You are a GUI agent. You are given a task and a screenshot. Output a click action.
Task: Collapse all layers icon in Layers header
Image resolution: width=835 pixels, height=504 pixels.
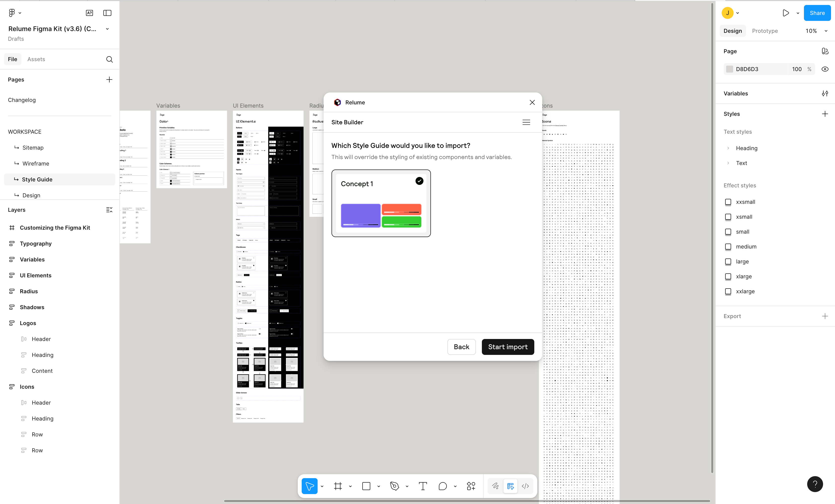(x=109, y=210)
